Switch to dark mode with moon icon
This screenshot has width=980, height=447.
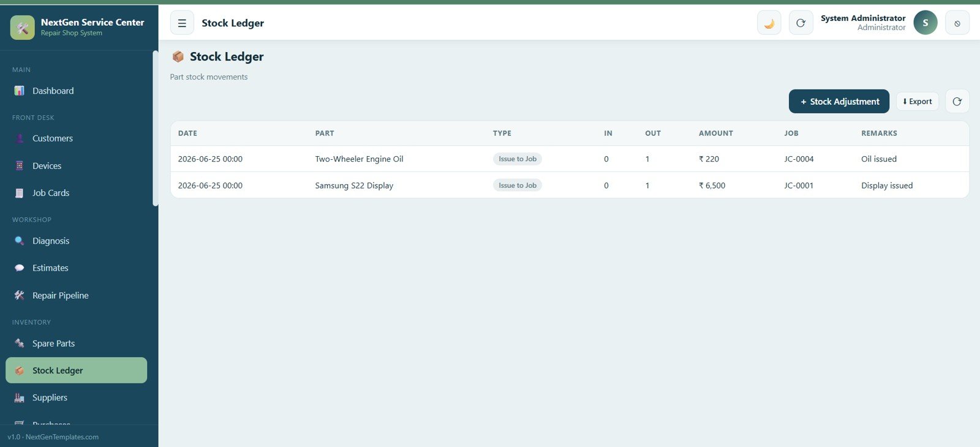coord(769,23)
